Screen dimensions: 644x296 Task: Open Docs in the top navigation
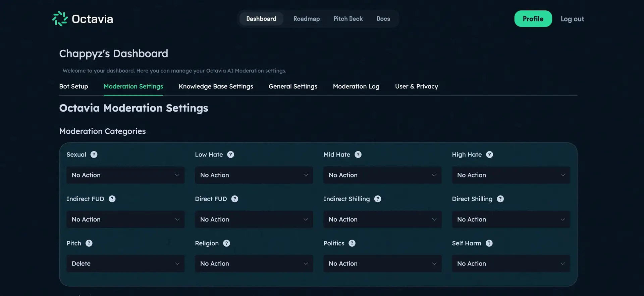click(383, 19)
